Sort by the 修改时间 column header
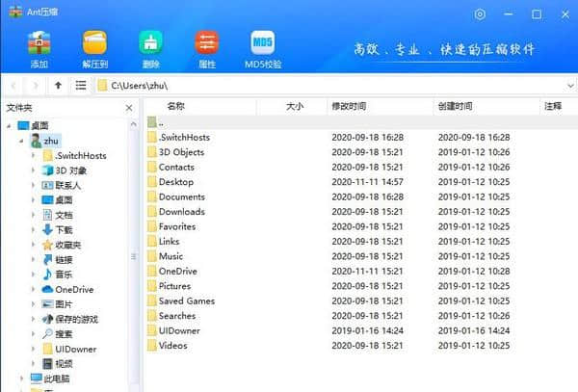The height and width of the screenshot is (392, 578). [349, 107]
